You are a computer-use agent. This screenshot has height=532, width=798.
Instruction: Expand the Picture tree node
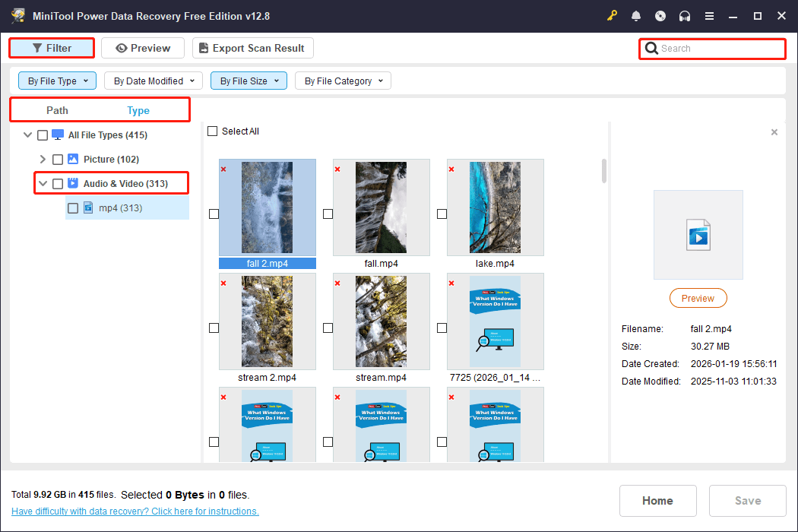pyautogui.click(x=43, y=159)
